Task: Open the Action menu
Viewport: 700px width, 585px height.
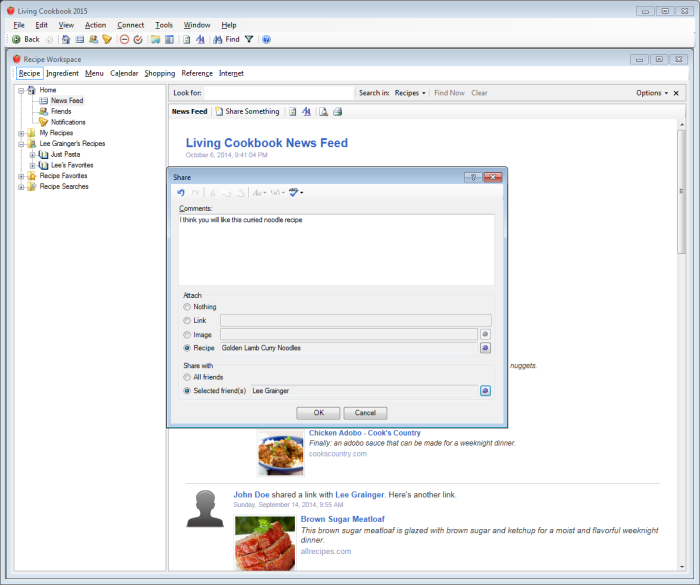Action: point(96,25)
